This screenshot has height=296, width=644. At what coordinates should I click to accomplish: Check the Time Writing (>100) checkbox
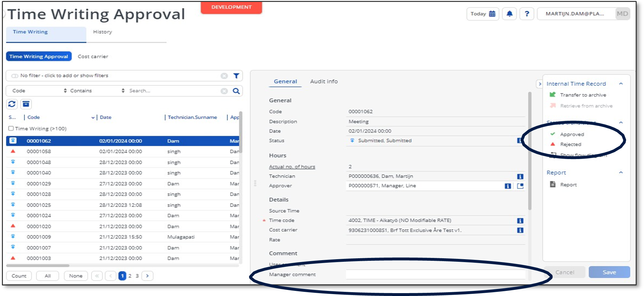tap(11, 128)
